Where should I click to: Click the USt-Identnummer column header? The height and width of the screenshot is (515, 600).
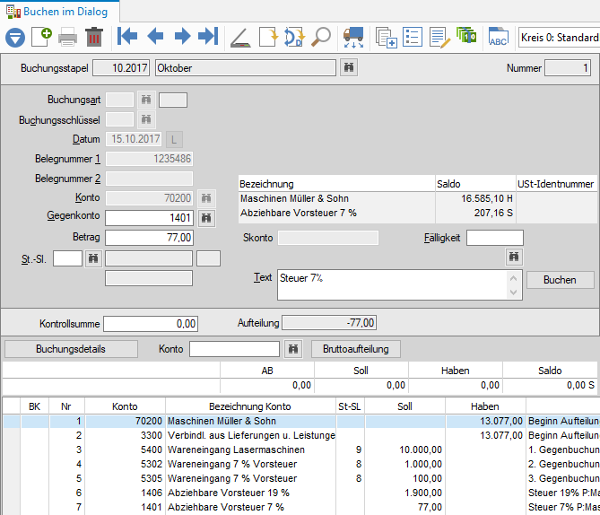(555, 184)
